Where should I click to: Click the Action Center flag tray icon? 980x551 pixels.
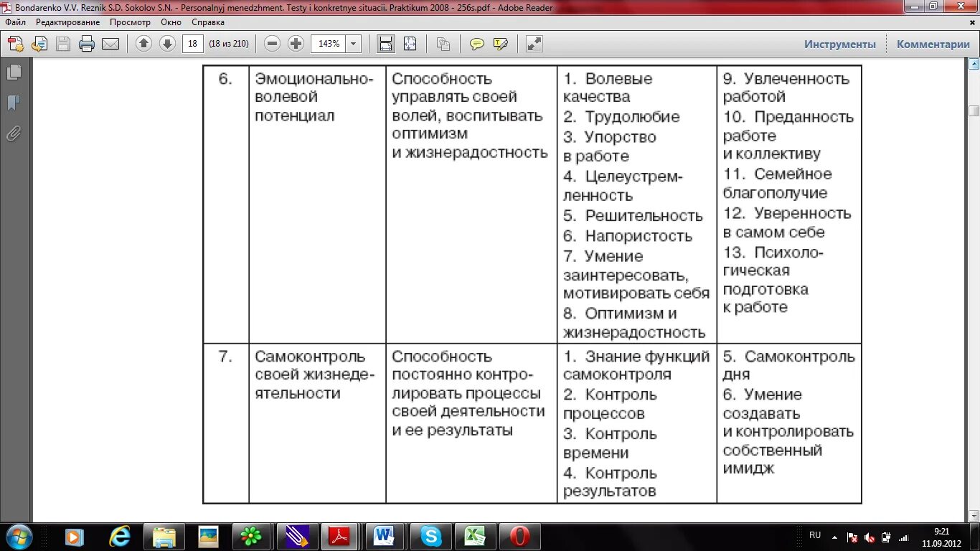pos(852,537)
